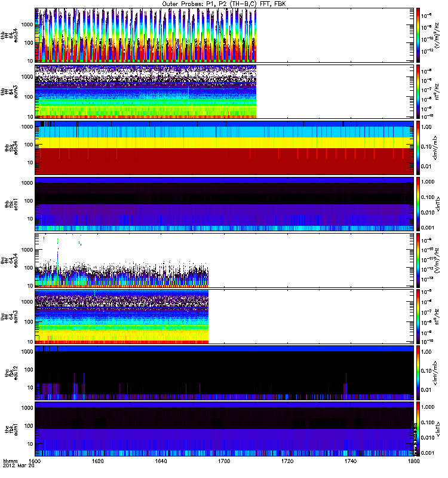Click the empty white area of the thc fff edc34 panel

(x=311, y=260)
